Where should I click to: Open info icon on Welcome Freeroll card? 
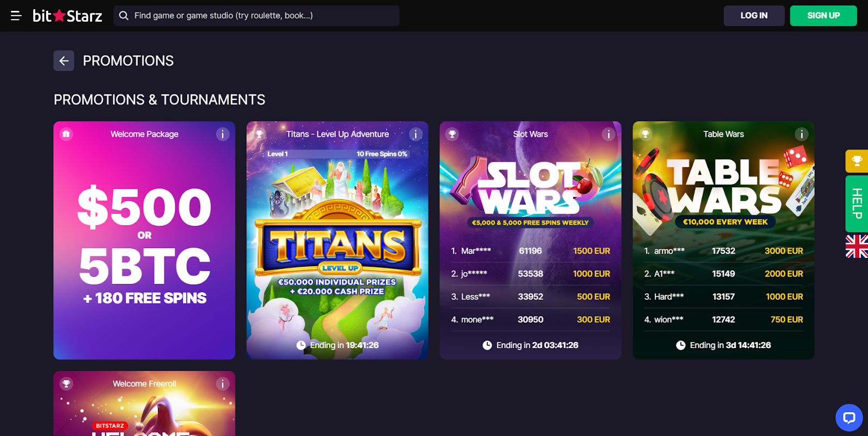click(222, 384)
